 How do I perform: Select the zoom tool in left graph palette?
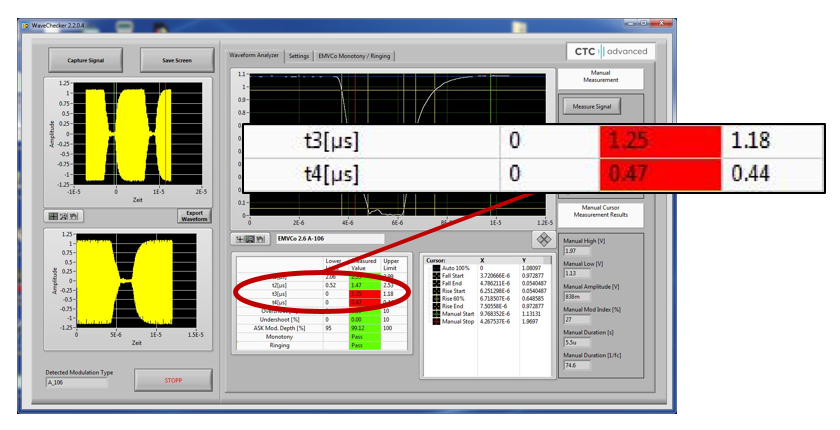[64, 216]
